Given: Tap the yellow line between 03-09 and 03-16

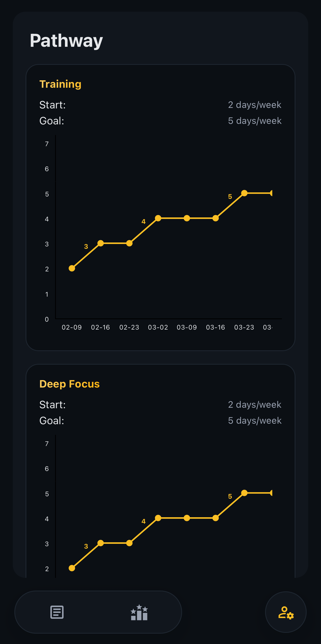Looking at the screenshot, I should (201, 218).
